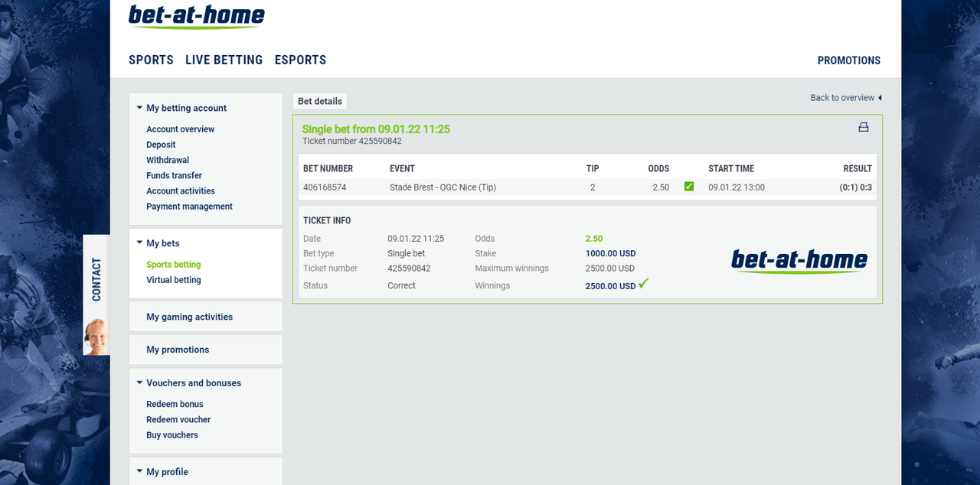Click the bet-at-home logo in Ticket Info

point(799,261)
